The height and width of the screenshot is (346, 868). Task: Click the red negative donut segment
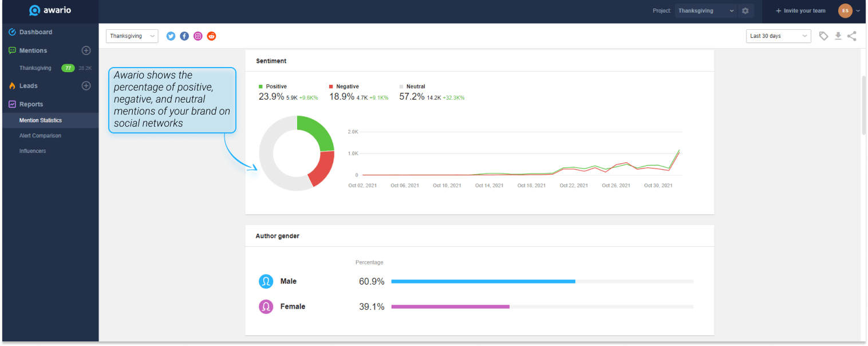323,168
